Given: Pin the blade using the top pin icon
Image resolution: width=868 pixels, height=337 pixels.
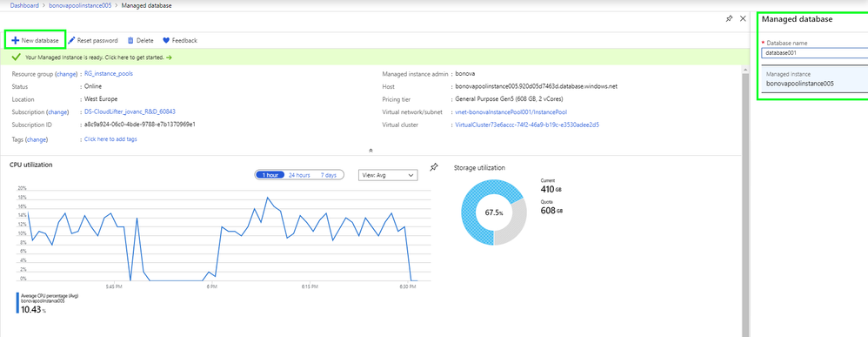Looking at the screenshot, I should 729,19.
